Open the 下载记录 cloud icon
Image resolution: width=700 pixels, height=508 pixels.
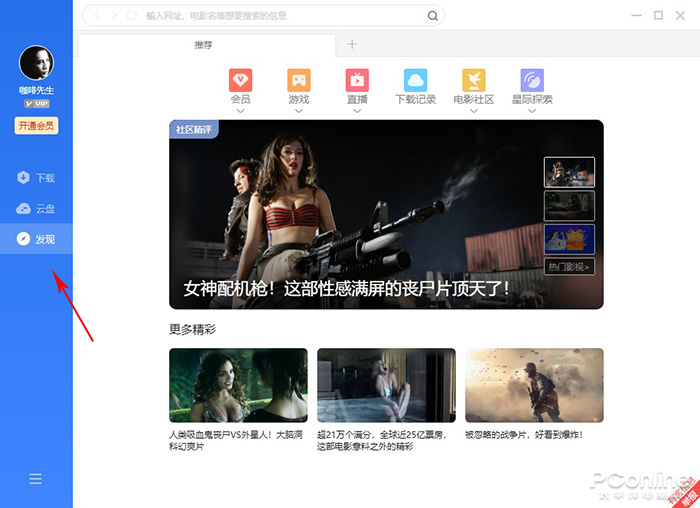pyautogui.click(x=415, y=80)
